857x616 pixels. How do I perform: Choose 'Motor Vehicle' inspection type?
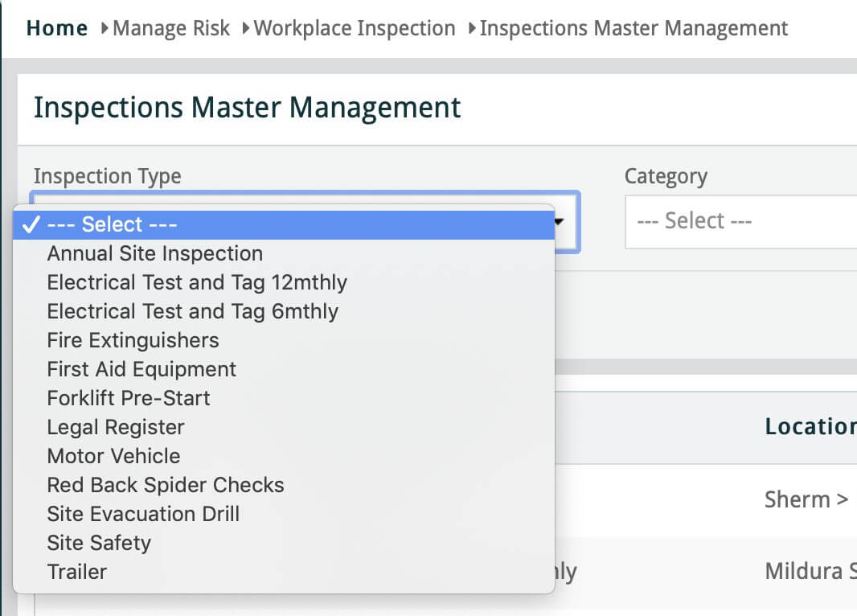pyautogui.click(x=113, y=456)
